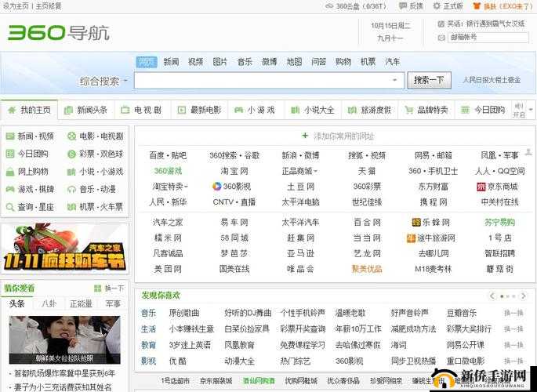Open the 人民日报大楷土豪金 hot search link

pos(492,80)
